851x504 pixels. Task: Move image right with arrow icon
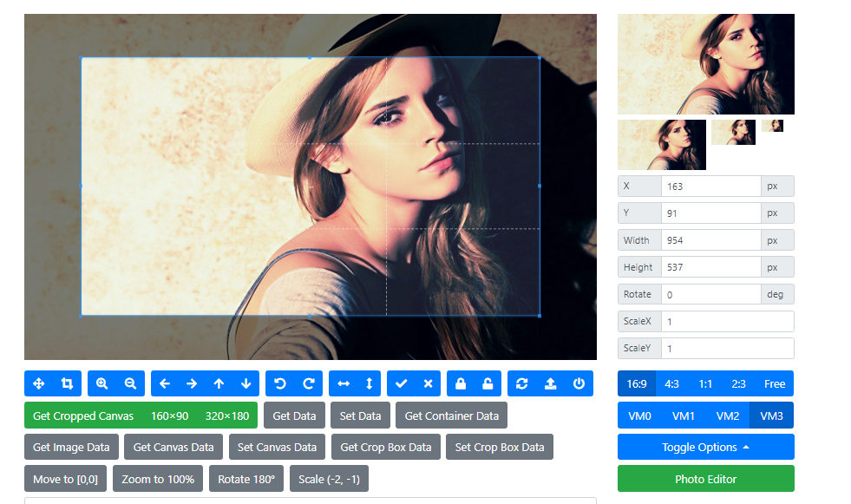coord(192,383)
